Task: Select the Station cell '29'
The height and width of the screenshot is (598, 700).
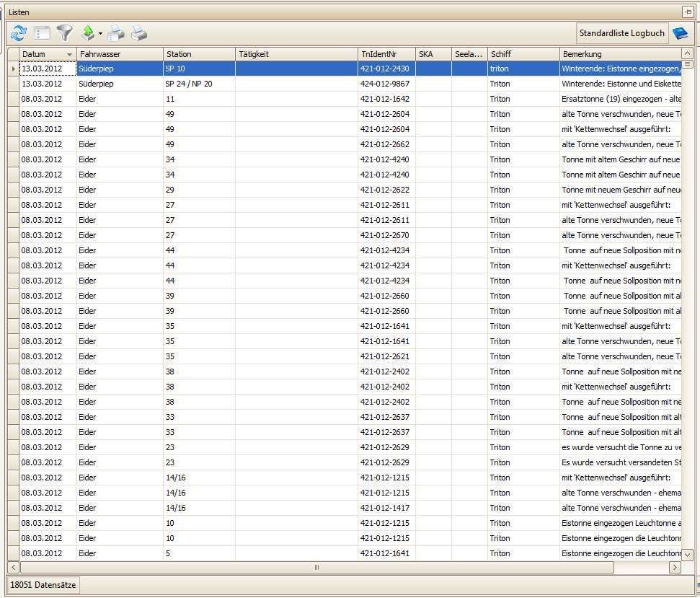Action: pyautogui.click(x=199, y=190)
